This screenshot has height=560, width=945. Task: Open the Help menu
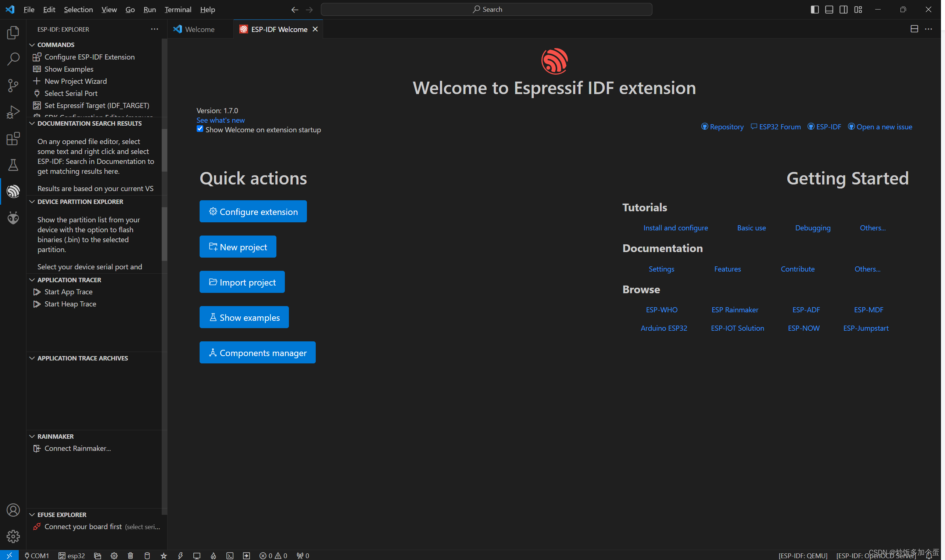point(208,10)
